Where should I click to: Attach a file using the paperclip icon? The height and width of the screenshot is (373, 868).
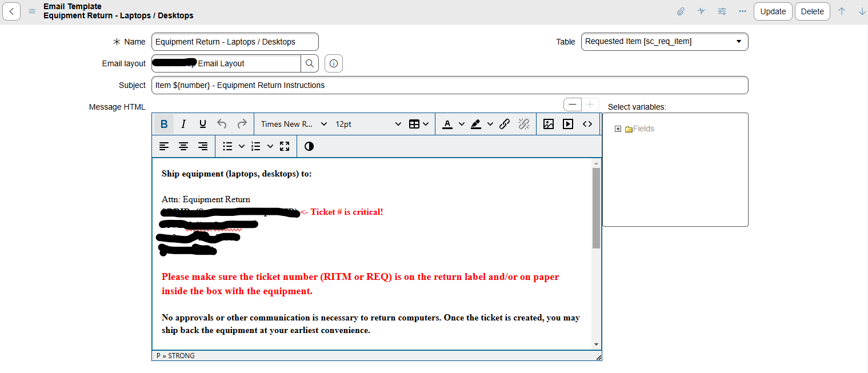click(681, 11)
